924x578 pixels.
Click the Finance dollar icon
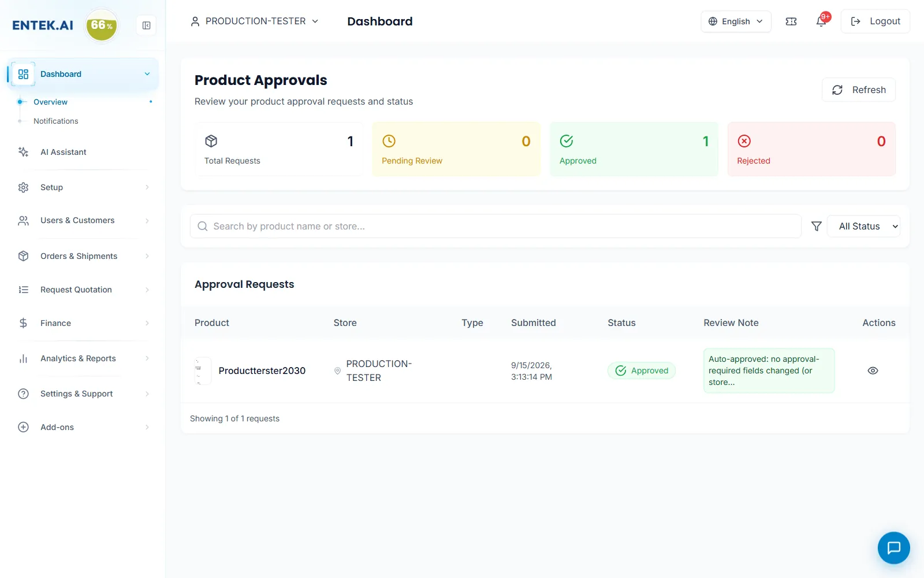[23, 323]
